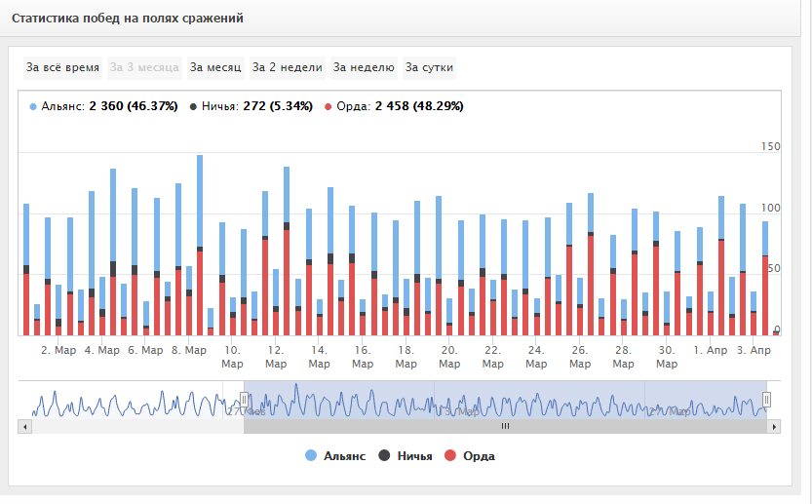Click the right navigator range handle

pos(767,400)
